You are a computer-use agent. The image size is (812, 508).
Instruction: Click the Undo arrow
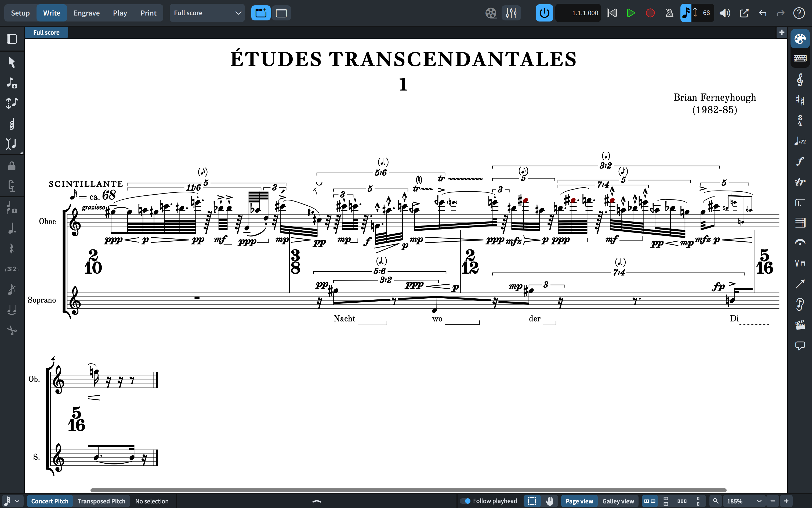pyautogui.click(x=763, y=13)
